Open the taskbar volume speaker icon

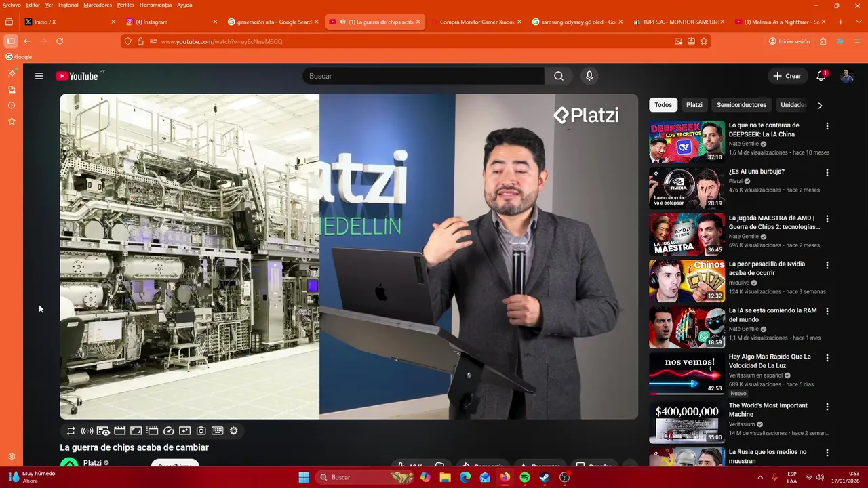coord(820,478)
